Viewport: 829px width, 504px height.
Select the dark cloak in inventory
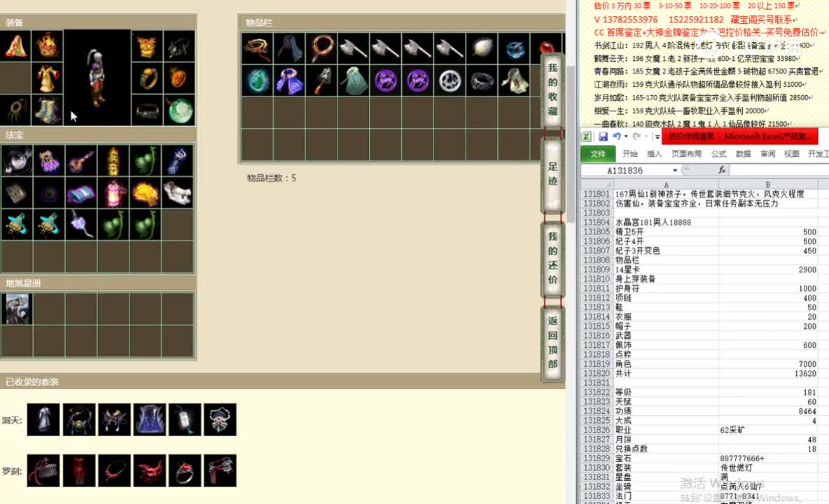[x=289, y=48]
